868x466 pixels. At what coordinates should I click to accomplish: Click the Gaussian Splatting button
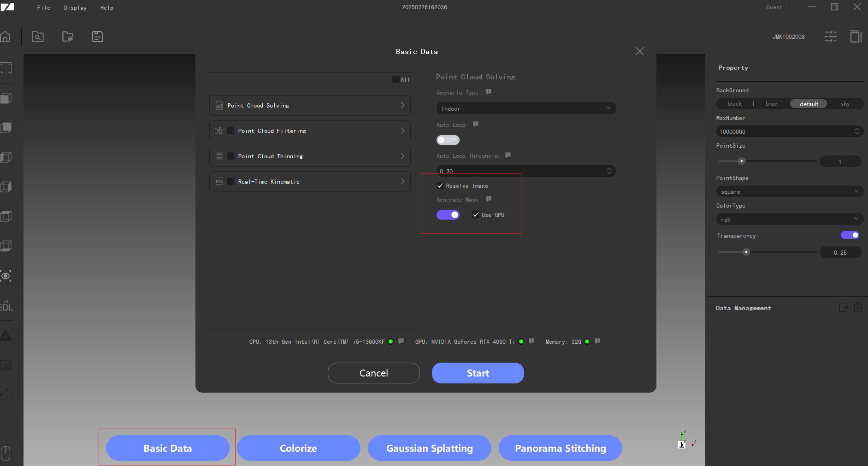pos(429,448)
